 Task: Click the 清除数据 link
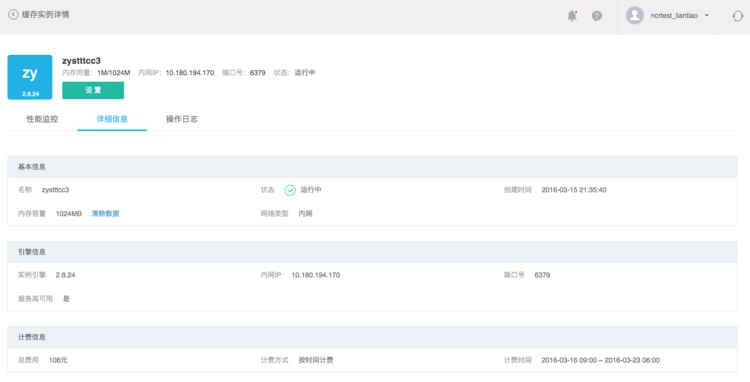105,214
